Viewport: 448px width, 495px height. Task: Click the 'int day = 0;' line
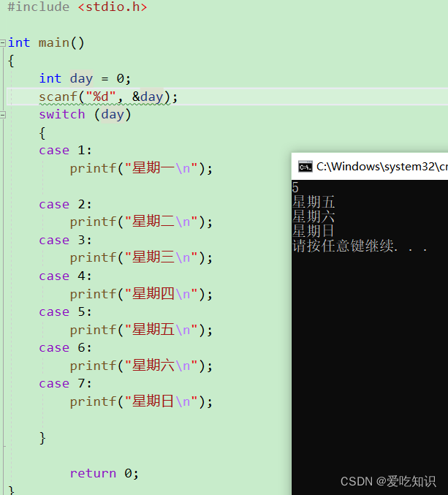point(85,78)
